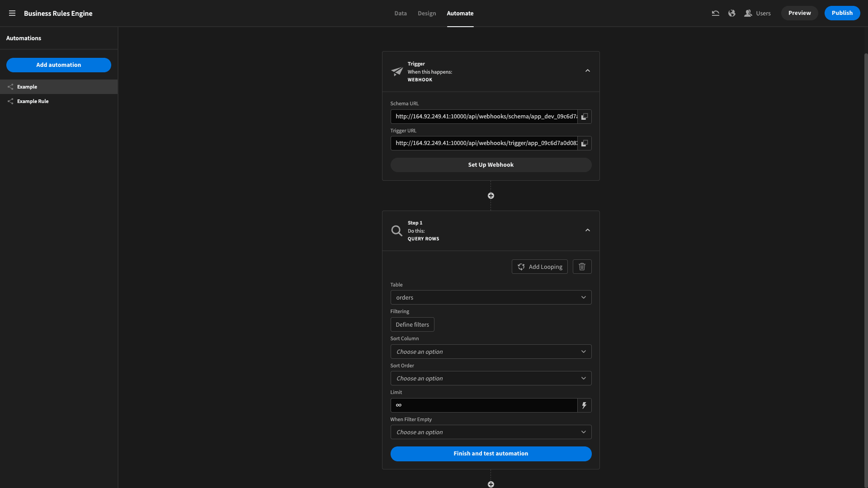This screenshot has width=868, height=488.
Task: Click the orders table dropdown
Action: point(490,297)
